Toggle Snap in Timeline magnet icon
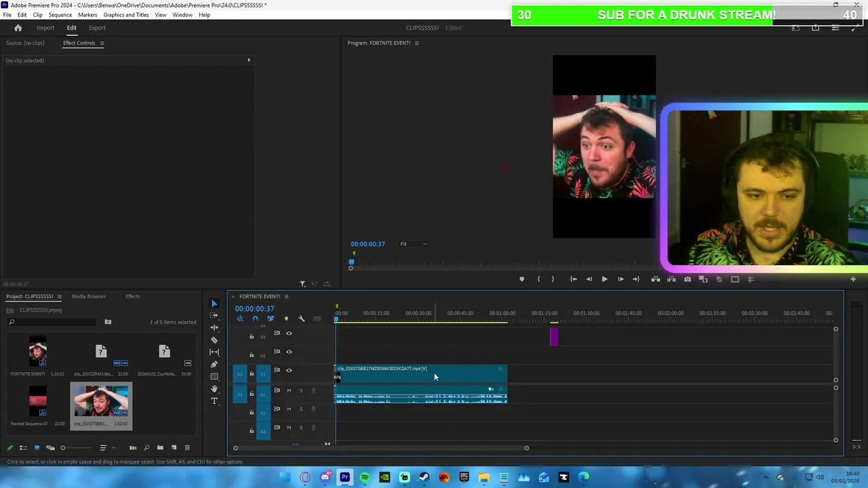 tap(255, 319)
